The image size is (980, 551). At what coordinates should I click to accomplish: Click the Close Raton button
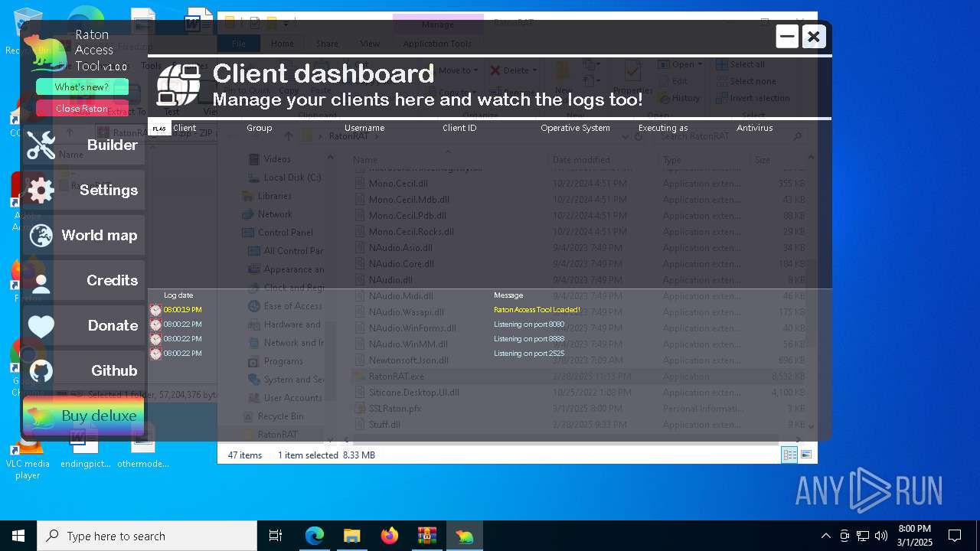click(x=82, y=109)
